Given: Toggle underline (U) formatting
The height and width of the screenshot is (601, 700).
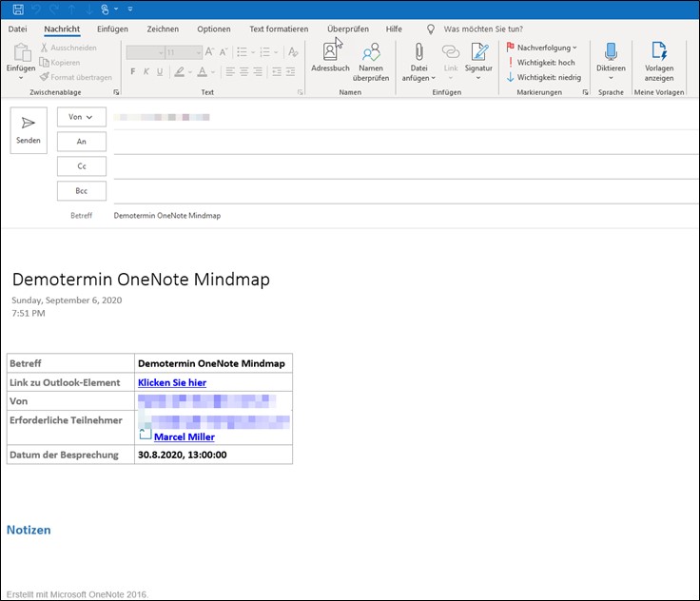Looking at the screenshot, I should (x=160, y=71).
